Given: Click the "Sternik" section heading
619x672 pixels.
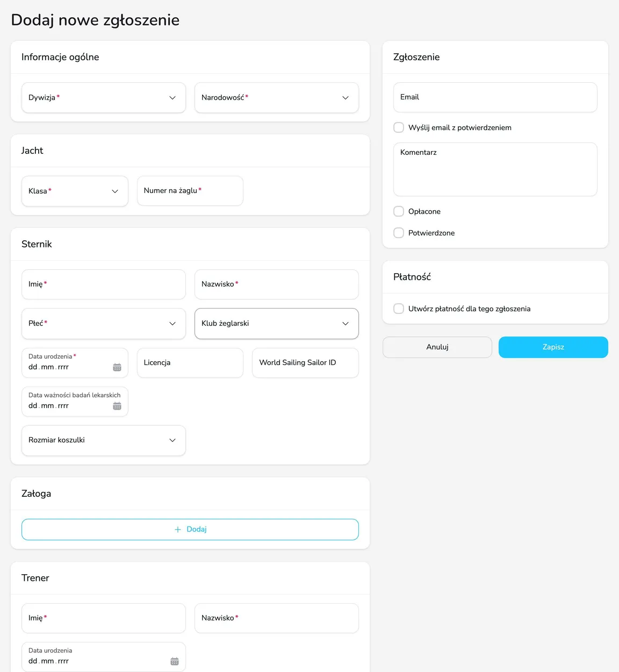Looking at the screenshot, I should (x=37, y=244).
